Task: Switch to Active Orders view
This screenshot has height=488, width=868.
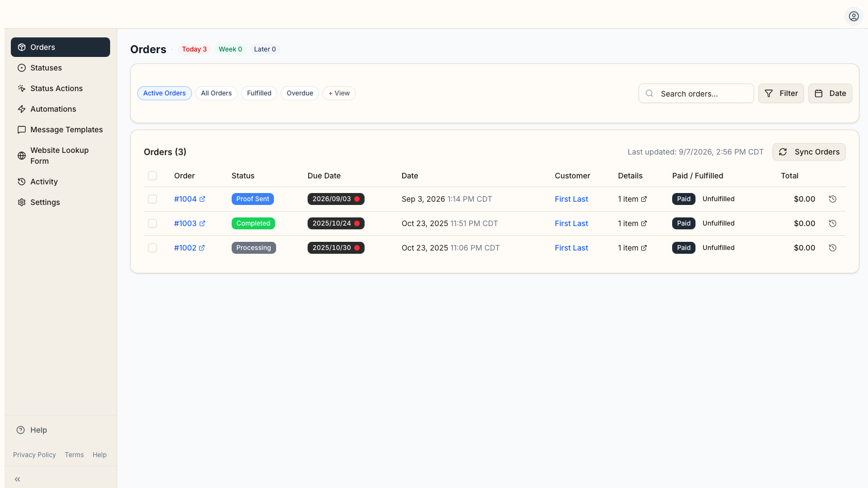Action: point(164,93)
